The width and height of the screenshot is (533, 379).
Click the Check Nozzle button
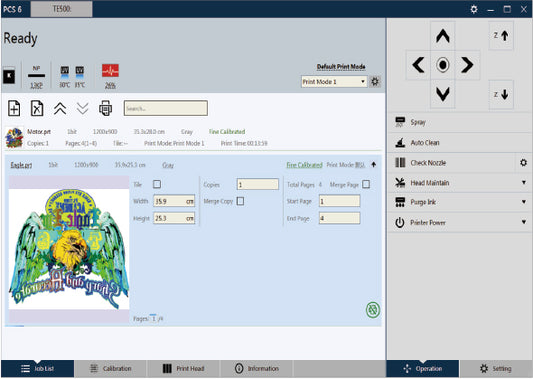[451, 163]
